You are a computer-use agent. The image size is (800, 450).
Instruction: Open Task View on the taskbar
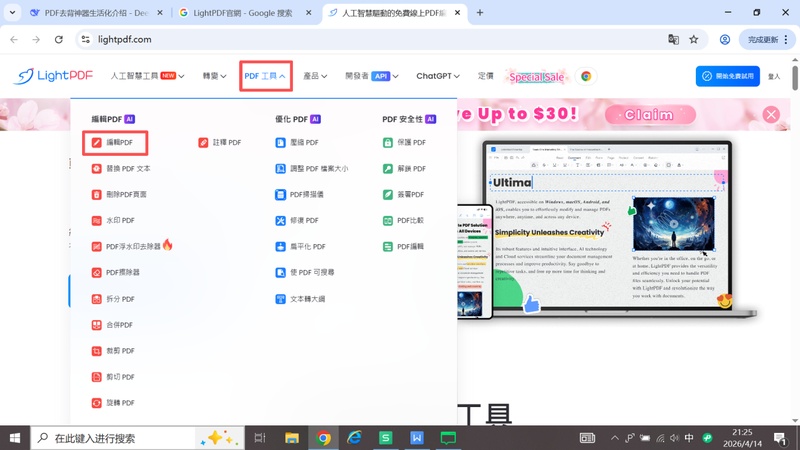coord(260,438)
